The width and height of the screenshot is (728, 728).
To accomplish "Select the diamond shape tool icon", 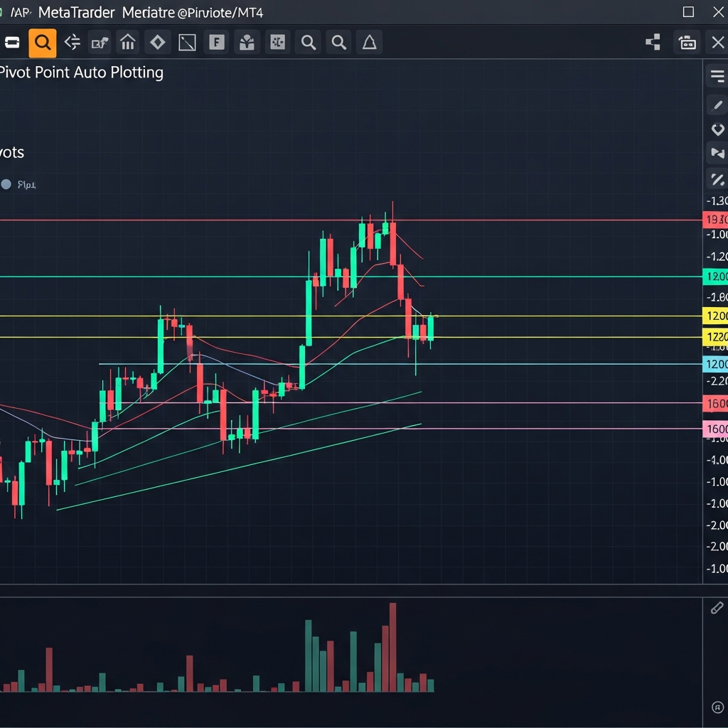I will tap(157, 43).
